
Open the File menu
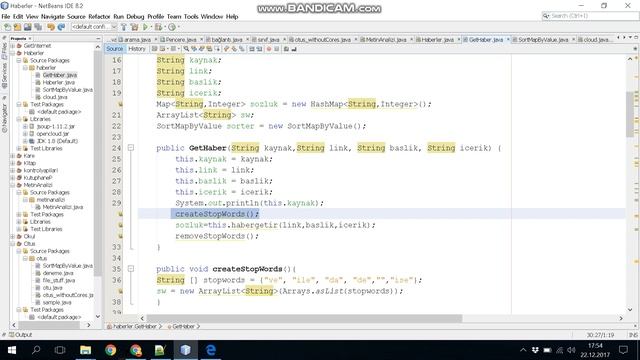(x=6, y=17)
